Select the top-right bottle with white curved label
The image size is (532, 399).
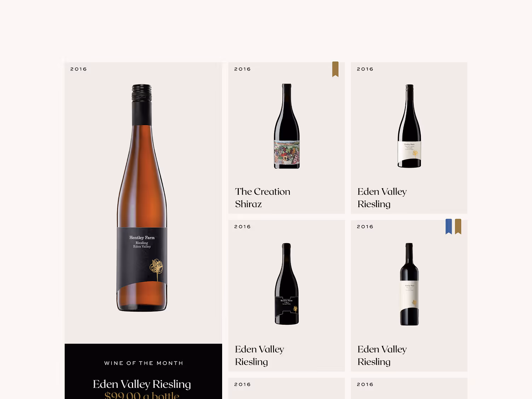409,126
